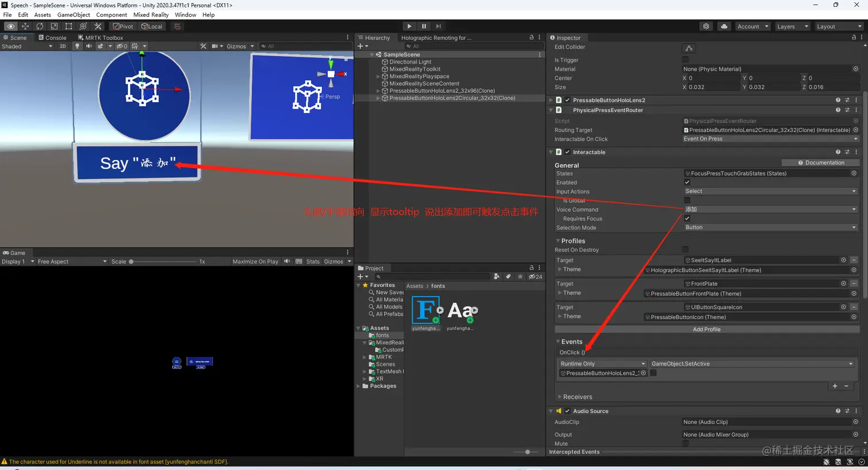Toggle scene audio speaker icon
Image resolution: width=868 pixels, height=470 pixels.
[x=88, y=46]
